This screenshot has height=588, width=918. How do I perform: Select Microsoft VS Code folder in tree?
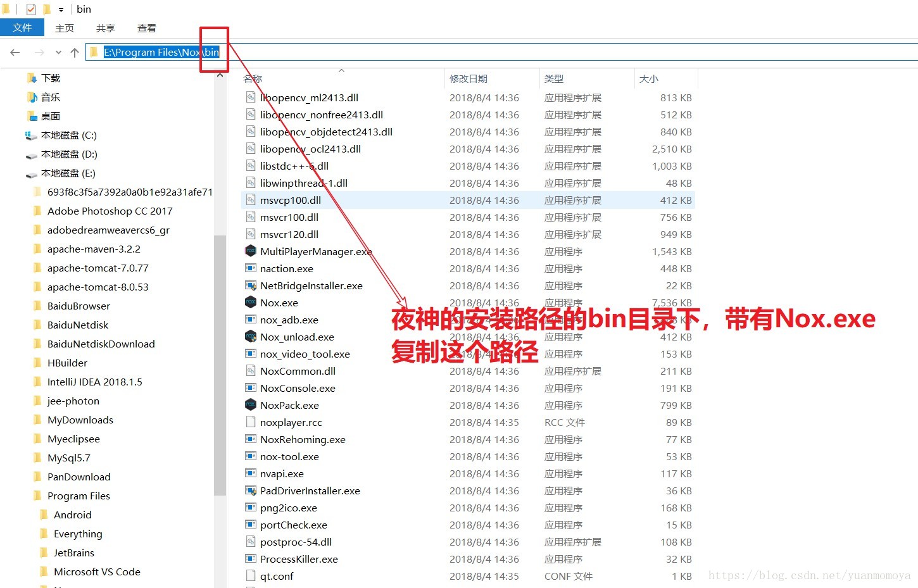pos(97,572)
